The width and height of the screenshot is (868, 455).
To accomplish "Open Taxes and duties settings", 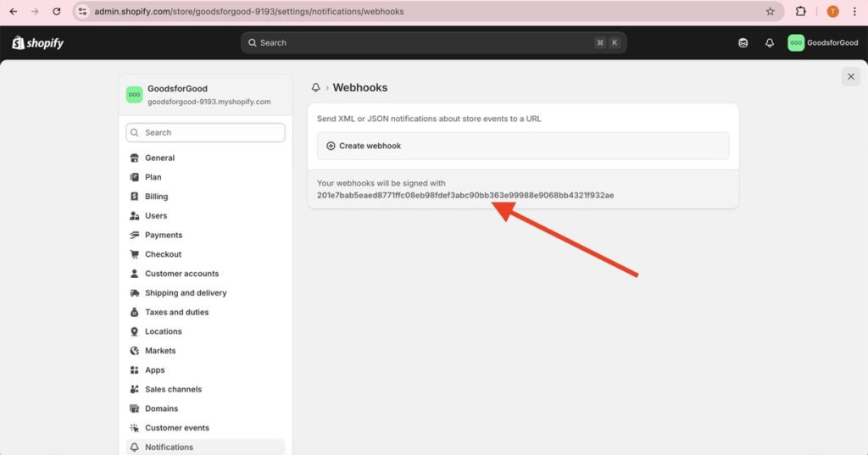I will (176, 313).
